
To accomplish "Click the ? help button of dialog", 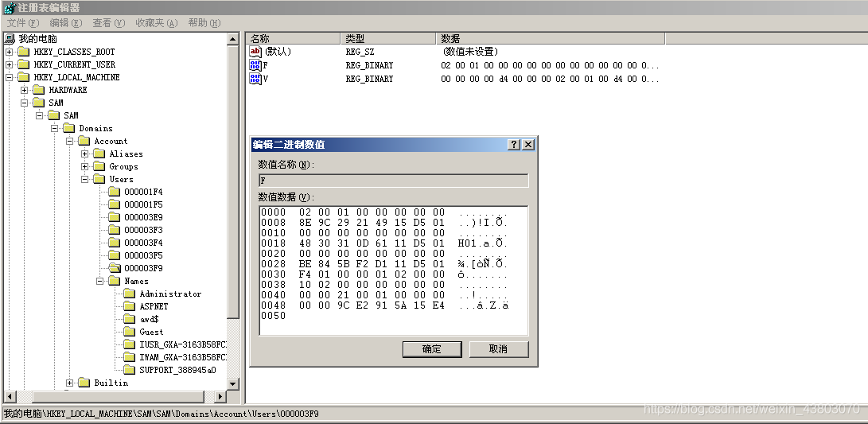I will (514, 145).
